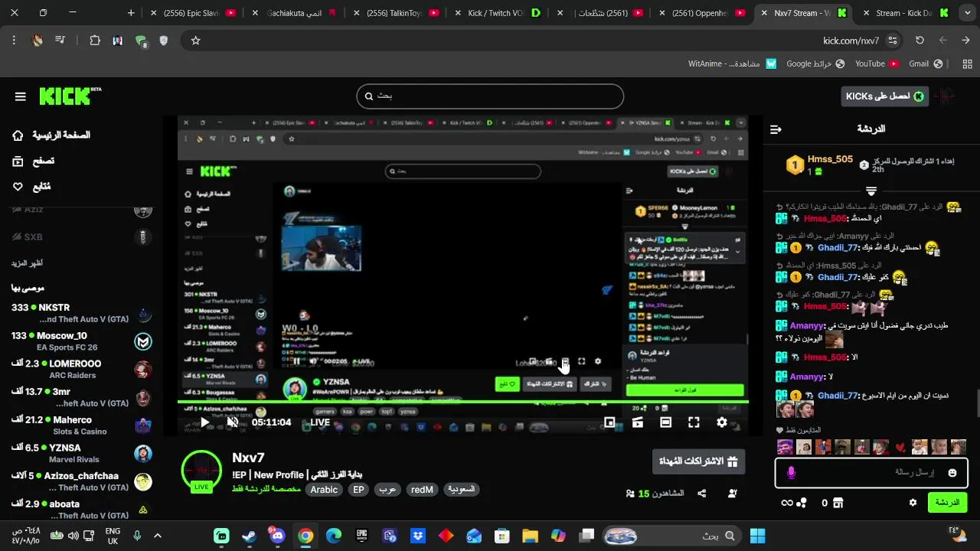Select the Arabic tag
The width and height of the screenshot is (980, 551).
pyautogui.click(x=324, y=490)
